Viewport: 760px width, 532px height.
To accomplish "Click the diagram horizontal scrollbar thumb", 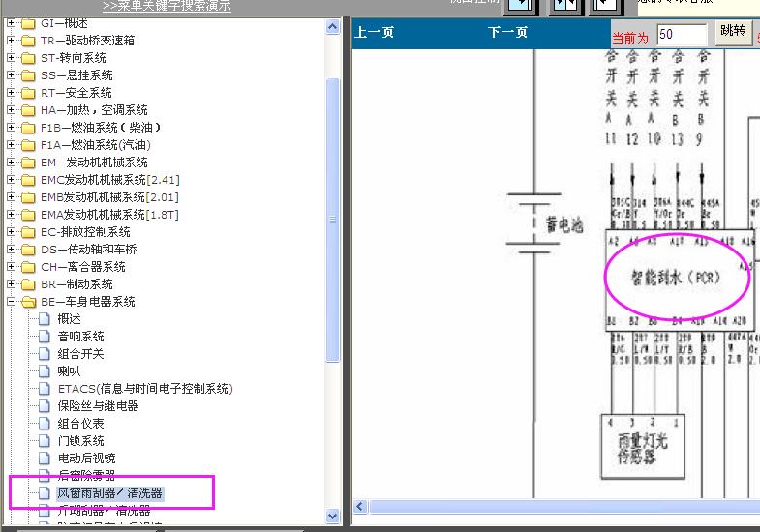I will [564, 507].
